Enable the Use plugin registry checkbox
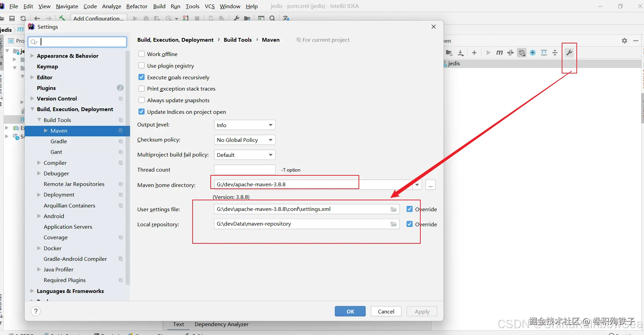The height and width of the screenshot is (335, 644). (141, 66)
